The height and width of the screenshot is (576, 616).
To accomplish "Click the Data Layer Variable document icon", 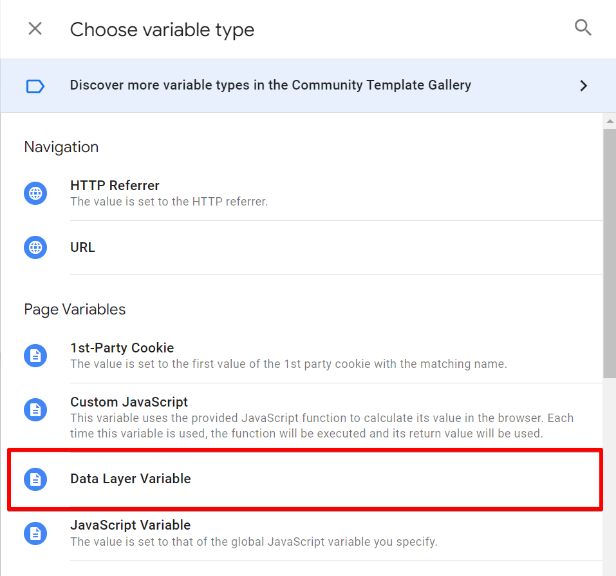I will [x=36, y=479].
